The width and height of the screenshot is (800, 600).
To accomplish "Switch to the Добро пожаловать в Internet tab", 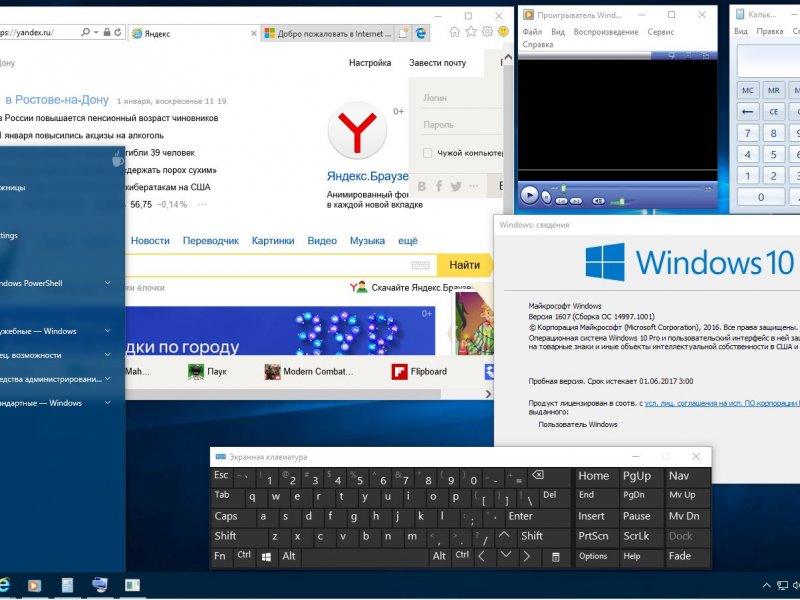I will (329, 34).
